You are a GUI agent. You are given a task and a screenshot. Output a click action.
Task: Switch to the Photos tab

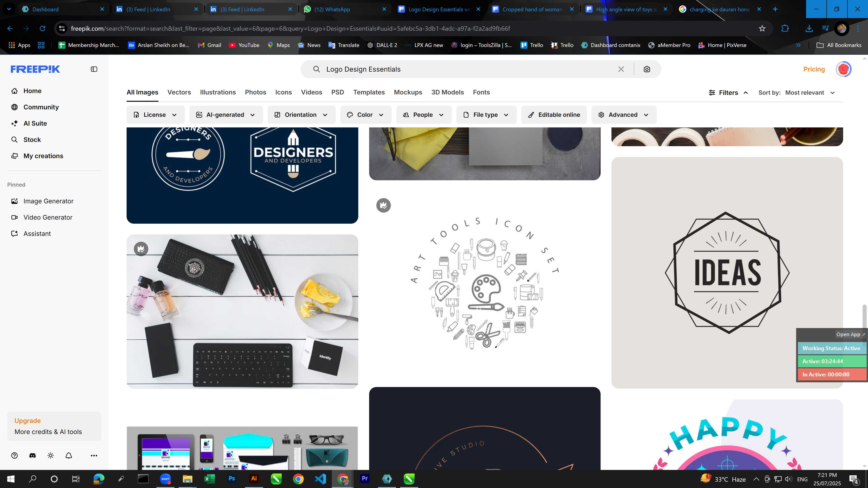coord(255,92)
